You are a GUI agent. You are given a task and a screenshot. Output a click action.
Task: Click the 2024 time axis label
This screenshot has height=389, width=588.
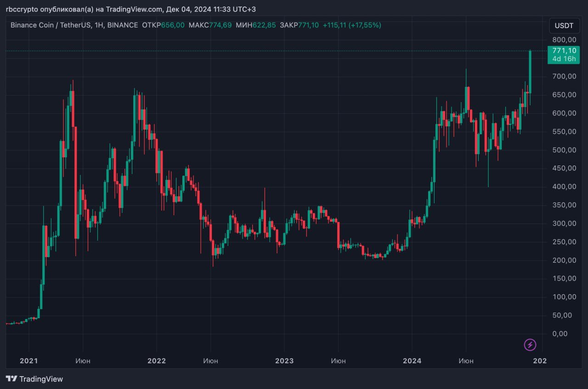[412, 361]
